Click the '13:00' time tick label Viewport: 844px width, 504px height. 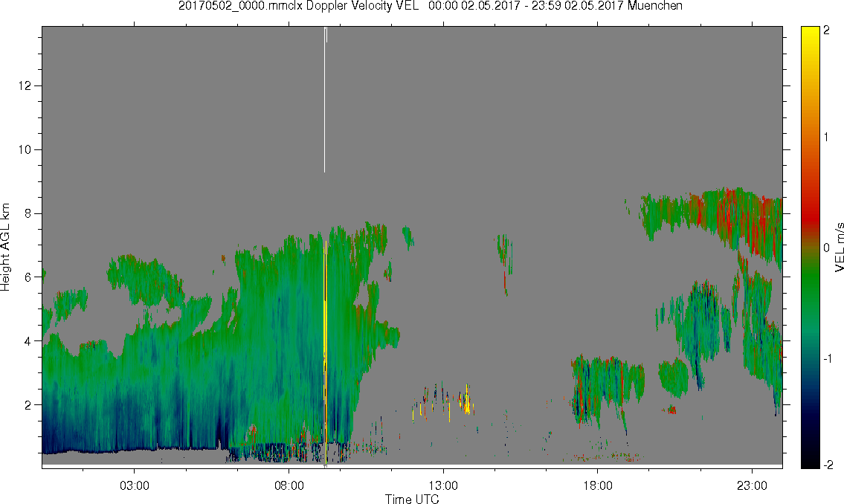pos(443,485)
